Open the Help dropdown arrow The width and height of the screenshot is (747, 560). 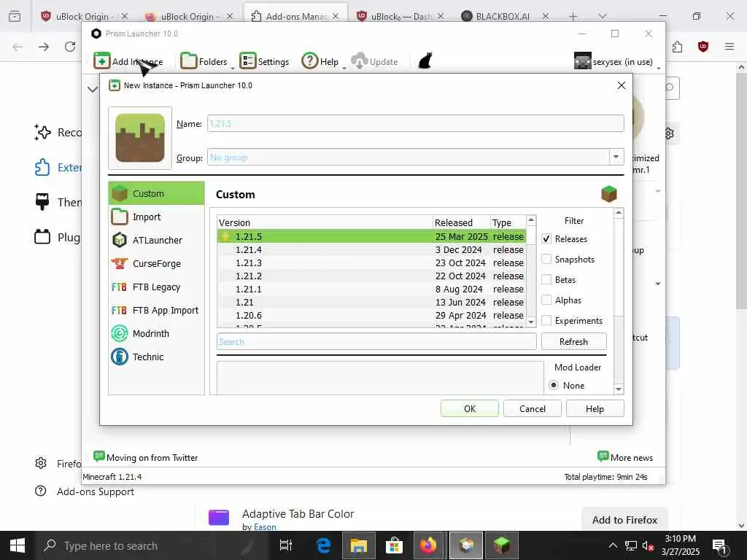[x=344, y=68]
